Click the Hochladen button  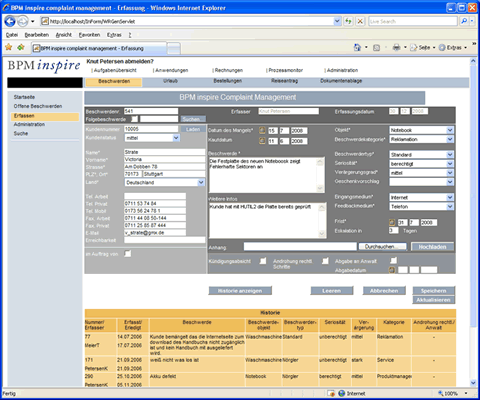tap(432, 247)
